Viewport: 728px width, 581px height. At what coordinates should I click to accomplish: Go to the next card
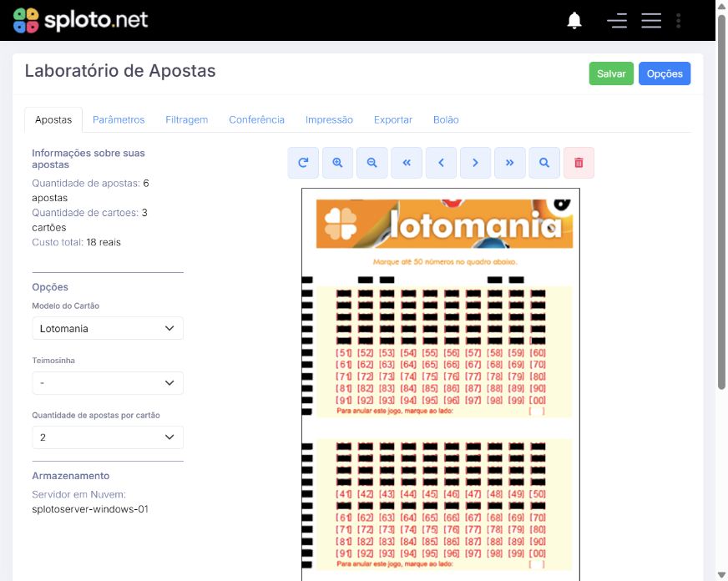[x=475, y=163]
